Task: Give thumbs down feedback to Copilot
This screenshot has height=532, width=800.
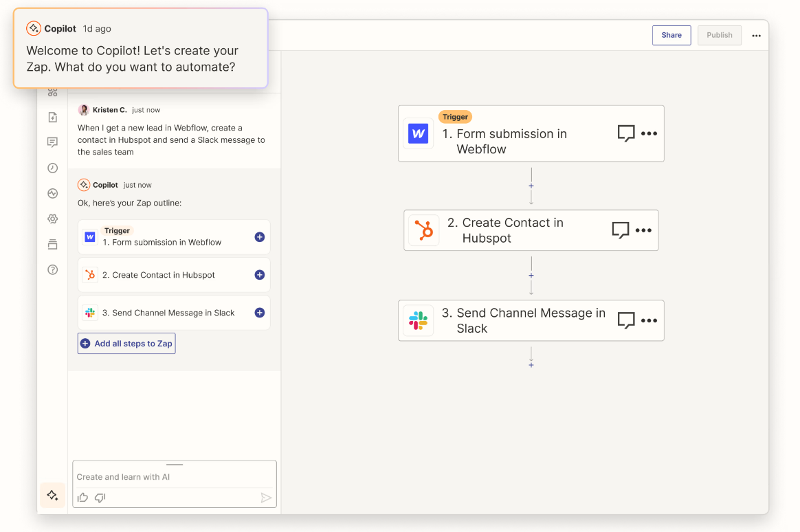Action: coord(100,498)
